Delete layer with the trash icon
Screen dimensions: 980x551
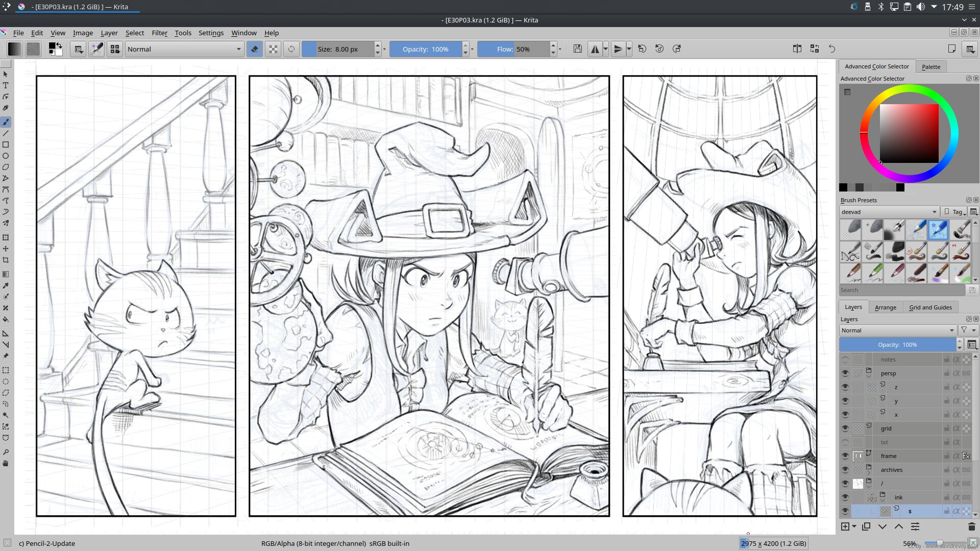point(971,526)
